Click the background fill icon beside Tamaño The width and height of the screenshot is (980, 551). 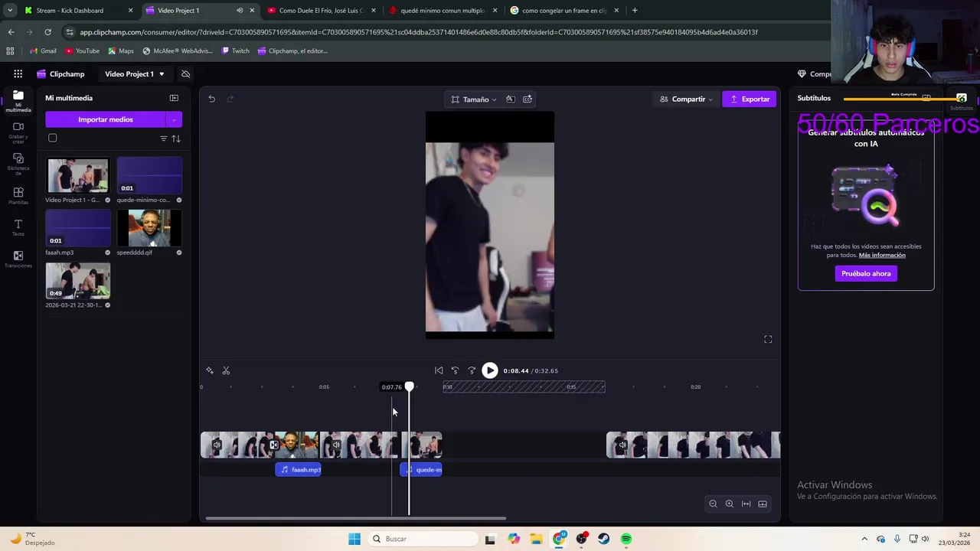511,99
